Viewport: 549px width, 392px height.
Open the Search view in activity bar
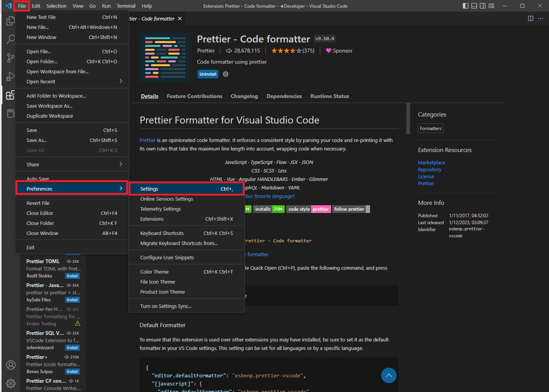pyautogui.click(x=10, y=39)
